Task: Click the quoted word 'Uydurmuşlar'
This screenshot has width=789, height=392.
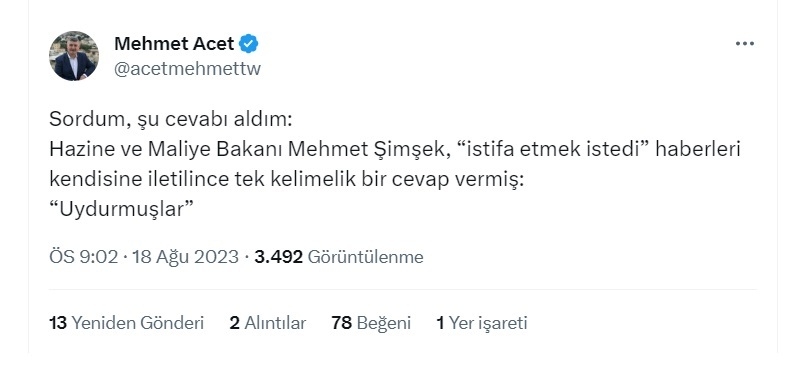Action: [121, 209]
